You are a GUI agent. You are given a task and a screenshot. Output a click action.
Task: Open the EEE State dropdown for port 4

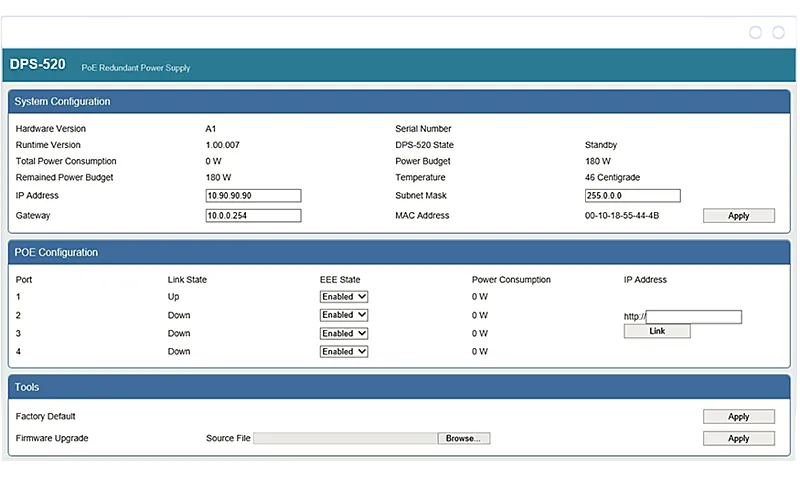pyautogui.click(x=343, y=352)
